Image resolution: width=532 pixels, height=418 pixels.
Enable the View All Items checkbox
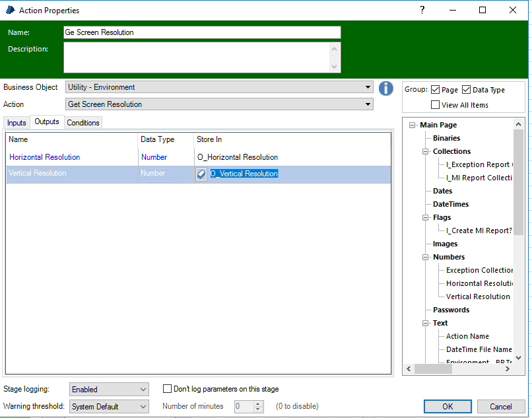pos(435,105)
